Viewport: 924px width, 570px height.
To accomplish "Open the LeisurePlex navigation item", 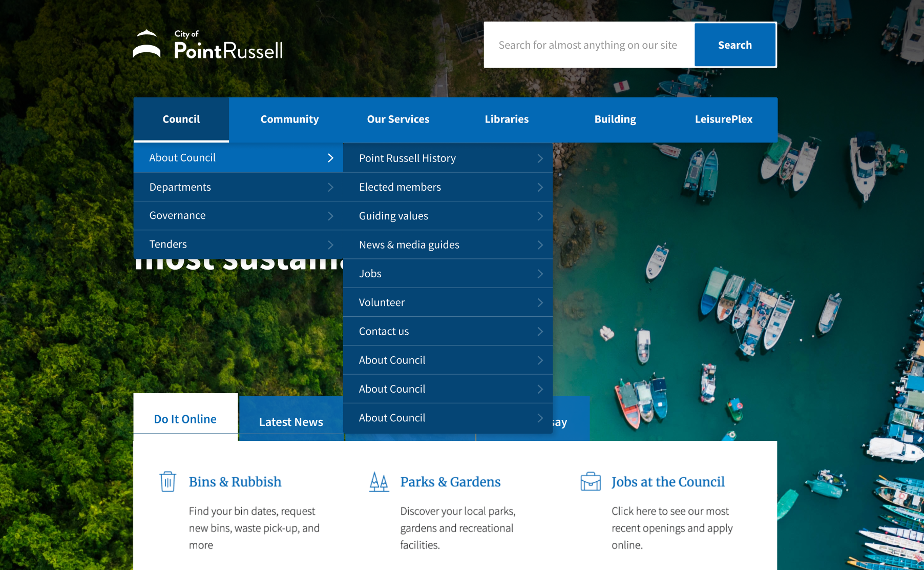I will [723, 119].
